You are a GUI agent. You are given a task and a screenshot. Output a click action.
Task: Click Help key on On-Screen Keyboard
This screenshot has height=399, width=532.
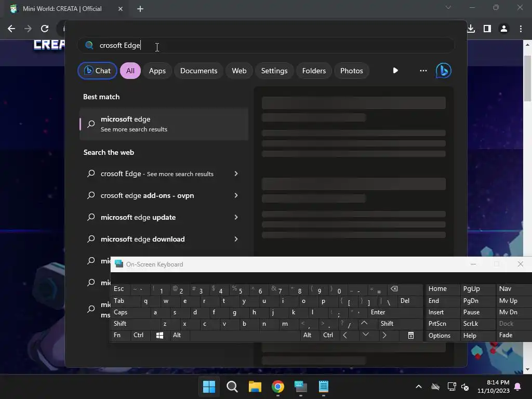point(478,335)
